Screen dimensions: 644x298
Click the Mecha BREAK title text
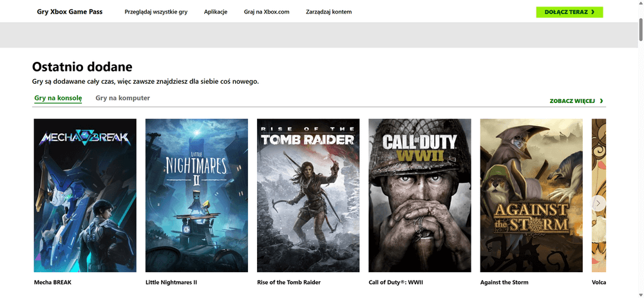53,283
